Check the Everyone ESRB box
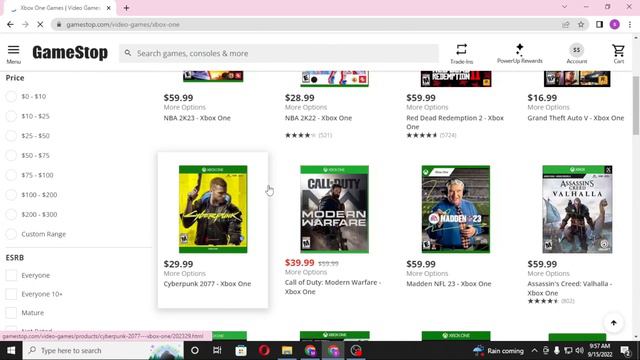 coord(11,275)
